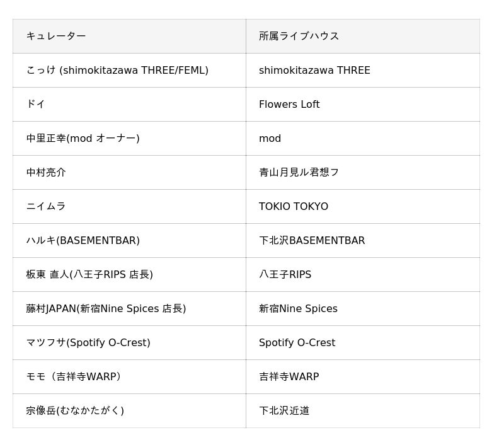Viewport: 504px width, 447px height.
Task: Select the shimokitazawa THREE venue cell
Action: point(363,70)
